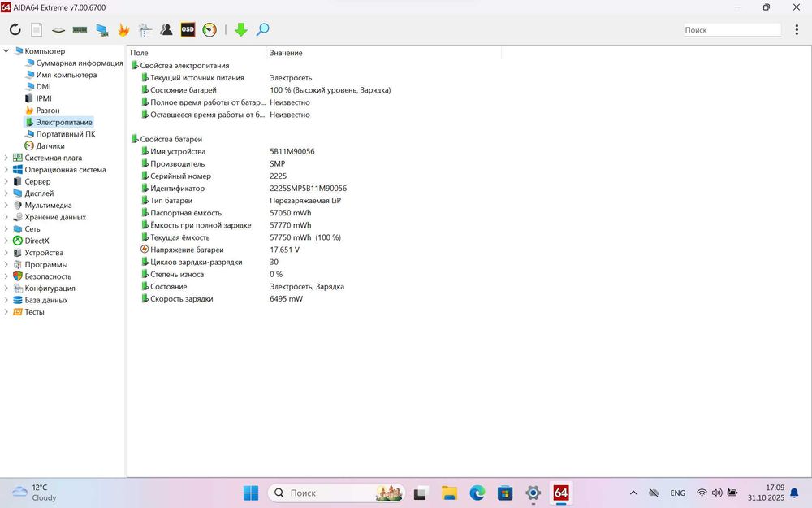
Task: Expand the Мультимедиа tree node
Action: 6,206
